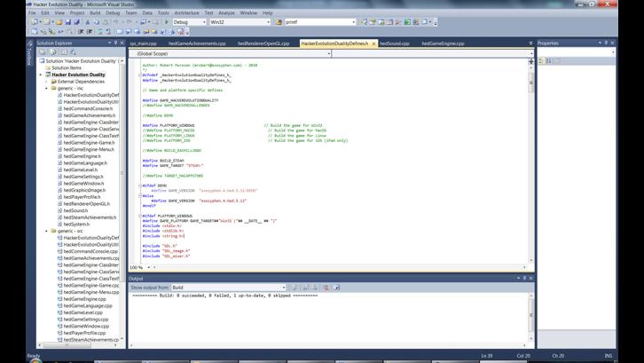
Task: Click the New Project toolbar icon
Action: coord(34,22)
